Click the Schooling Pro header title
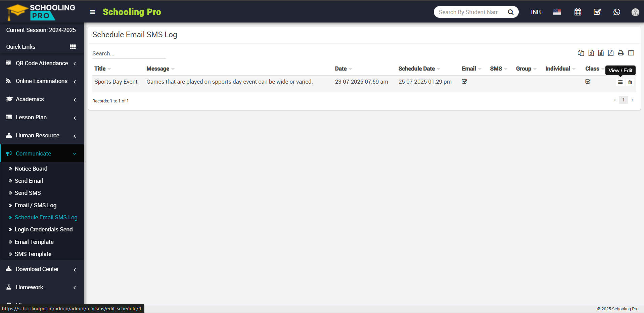The width and height of the screenshot is (644, 313). click(x=132, y=12)
